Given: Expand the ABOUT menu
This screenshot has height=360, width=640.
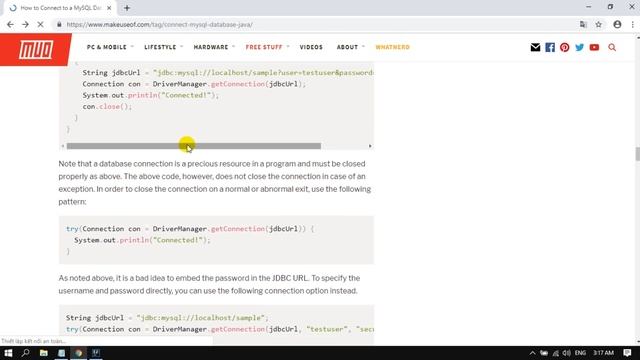Looking at the screenshot, I should (x=350, y=47).
